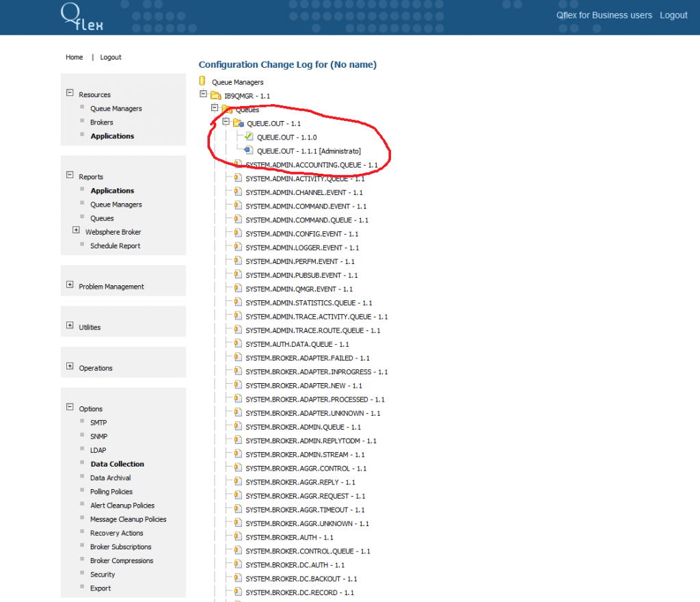Click icon next to SYSTEM.ADMIN.TRACE.ROUTE.QUEUE
Viewport: 700px width, 602px height.
238,330
